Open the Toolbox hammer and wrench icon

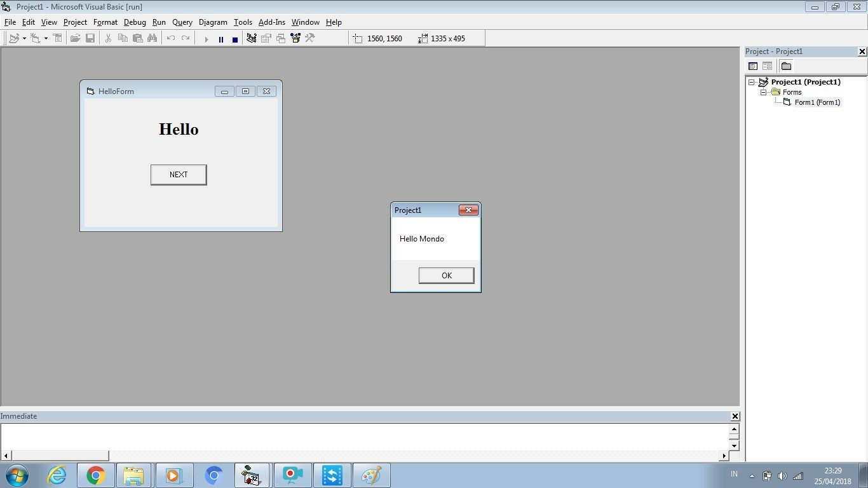[x=310, y=39]
